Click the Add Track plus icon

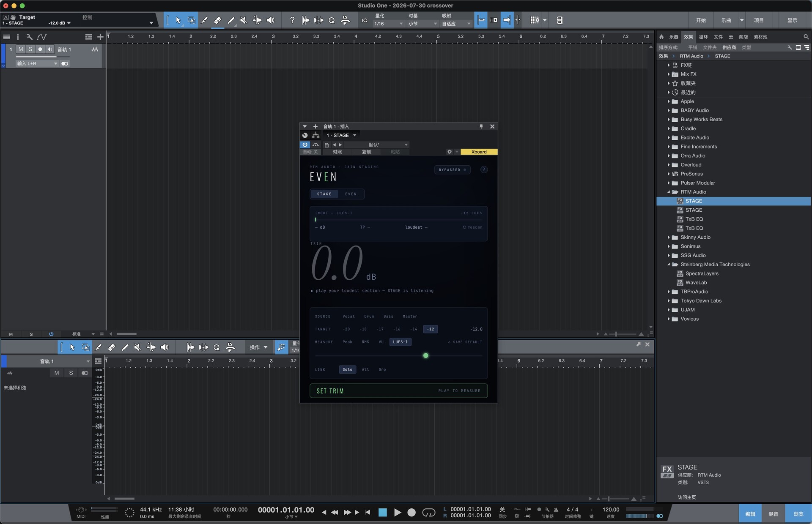(x=100, y=37)
